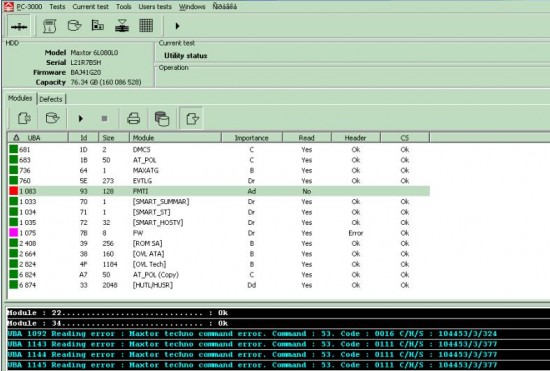Click green status square for UBA 2 408
This screenshot has width=550, height=371.
pyautogui.click(x=13, y=243)
